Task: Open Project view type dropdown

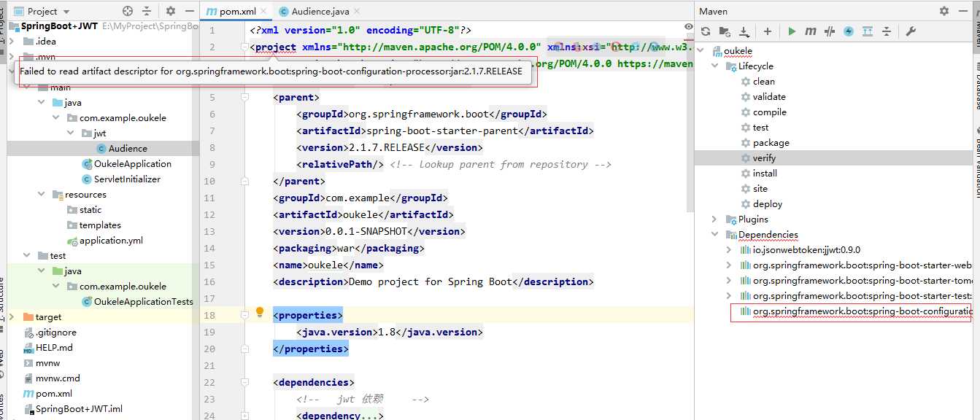Action: [x=42, y=11]
